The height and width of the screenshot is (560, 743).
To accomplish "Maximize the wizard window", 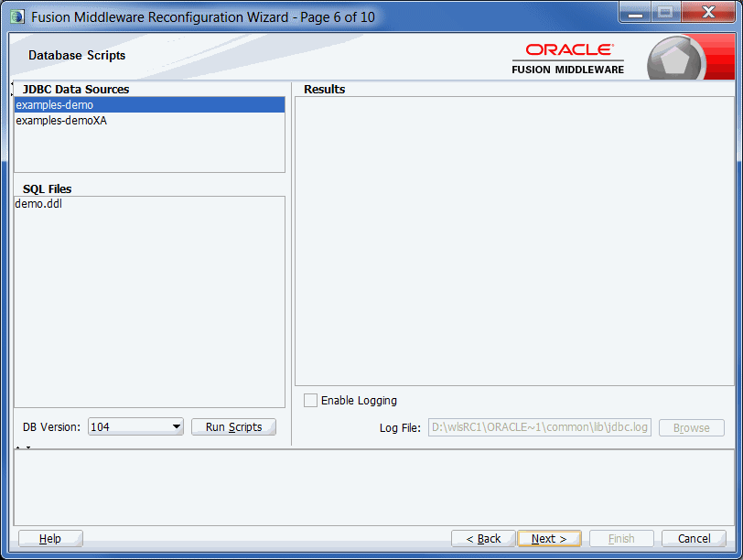I will click(665, 12).
